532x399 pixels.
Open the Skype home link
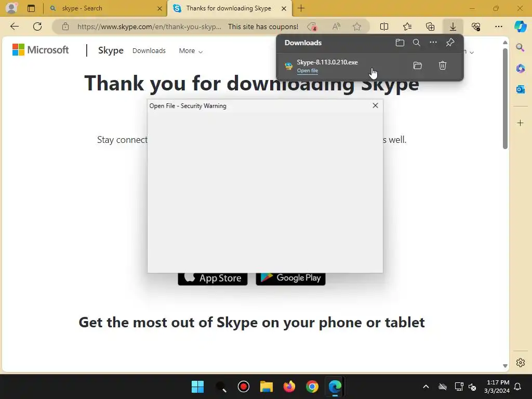tap(111, 50)
